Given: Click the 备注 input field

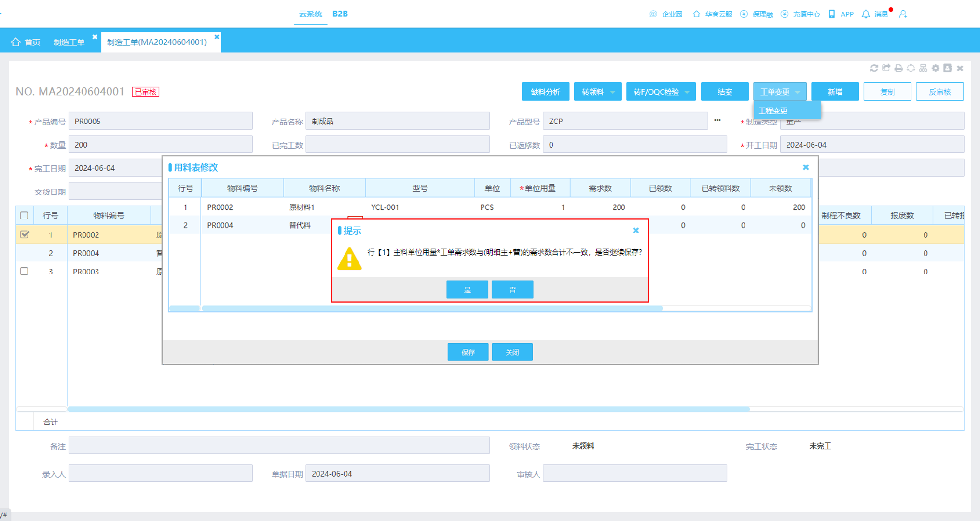Looking at the screenshot, I should coord(279,446).
